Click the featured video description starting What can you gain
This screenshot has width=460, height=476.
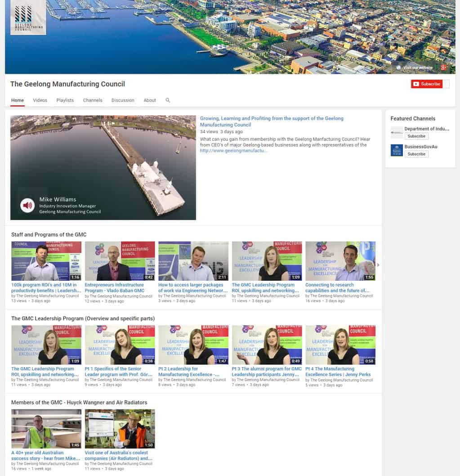(285, 142)
